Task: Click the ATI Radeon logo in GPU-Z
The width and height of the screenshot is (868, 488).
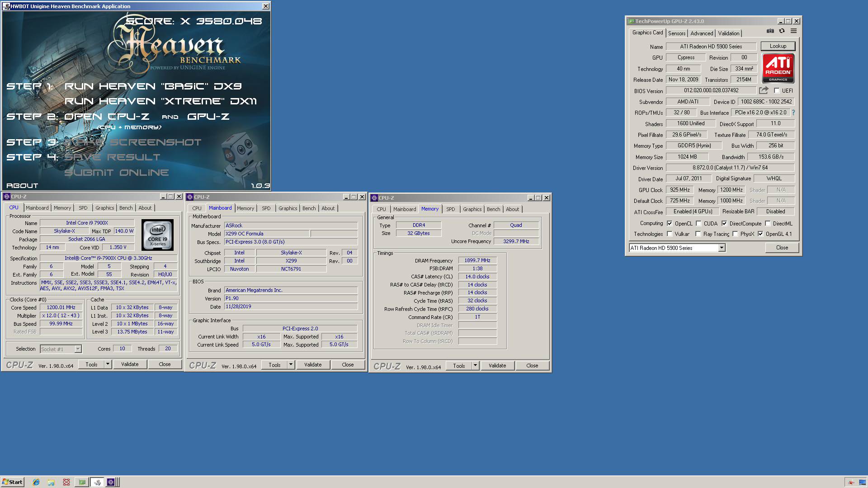Action: point(778,68)
